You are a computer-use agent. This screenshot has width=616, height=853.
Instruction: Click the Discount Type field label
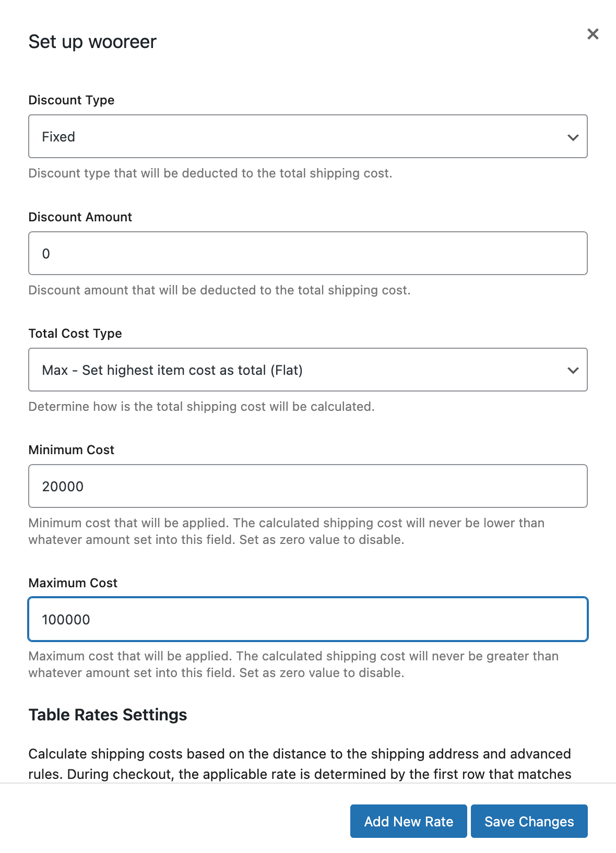pyautogui.click(x=72, y=100)
